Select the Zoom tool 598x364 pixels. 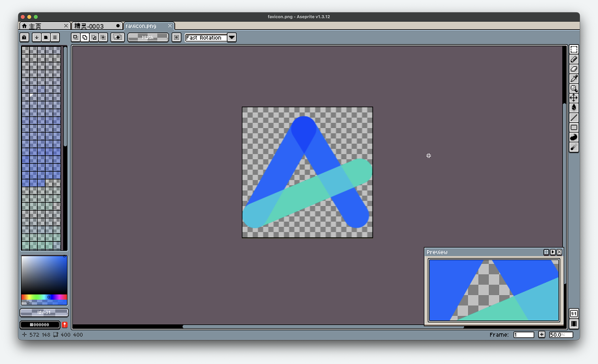pyautogui.click(x=574, y=88)
